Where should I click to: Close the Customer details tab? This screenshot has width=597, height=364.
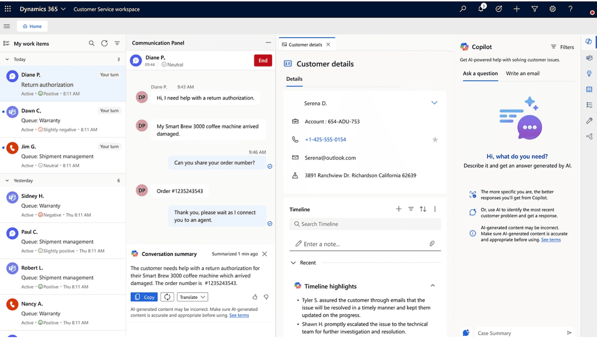coord(328,44)
